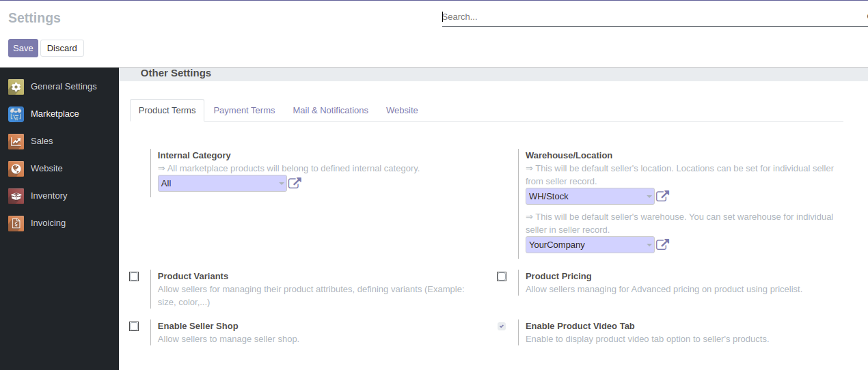Uncheck Enable Product Video Tab checkbox

tap(502, 326)
